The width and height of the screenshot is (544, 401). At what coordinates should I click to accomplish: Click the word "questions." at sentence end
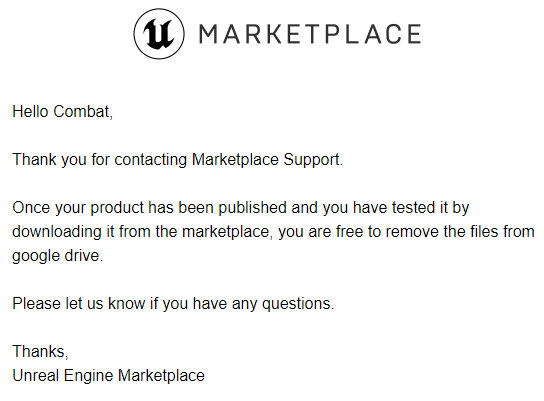pyautogui.click(x=298, y=304)
